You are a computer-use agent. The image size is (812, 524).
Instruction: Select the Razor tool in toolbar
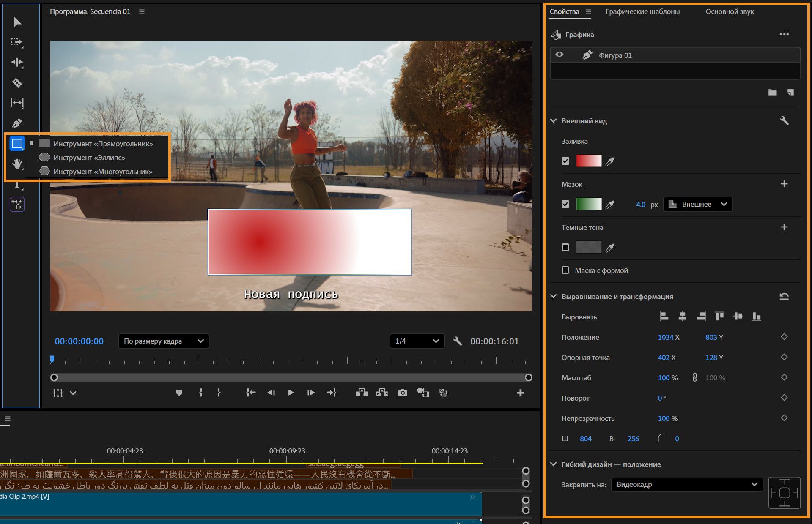[17, 83]
